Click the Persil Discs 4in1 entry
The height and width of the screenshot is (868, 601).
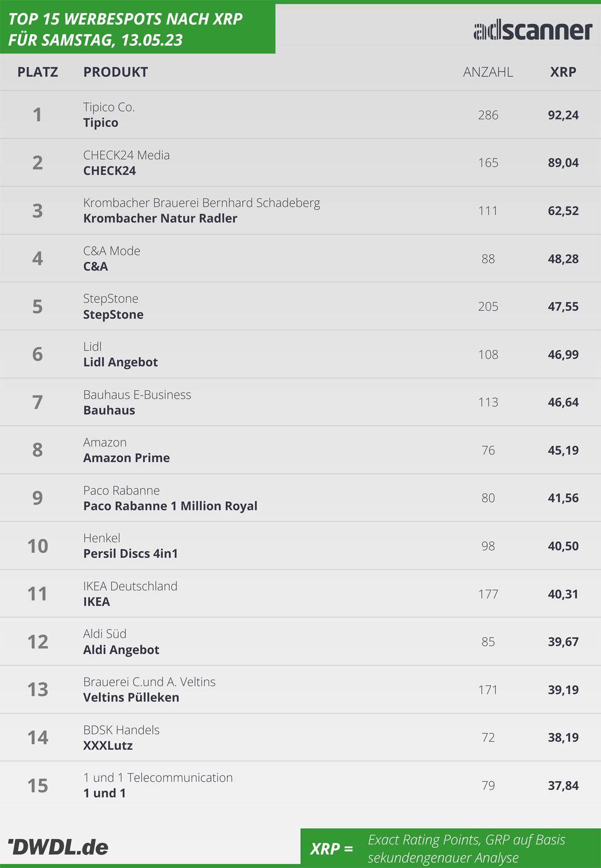point(131,554)
